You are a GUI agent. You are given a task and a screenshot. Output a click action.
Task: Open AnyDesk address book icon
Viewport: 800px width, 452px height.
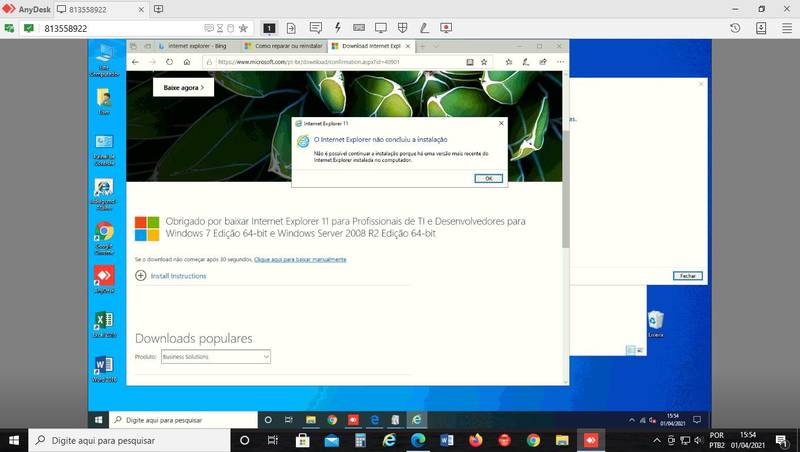click(761, 28)
